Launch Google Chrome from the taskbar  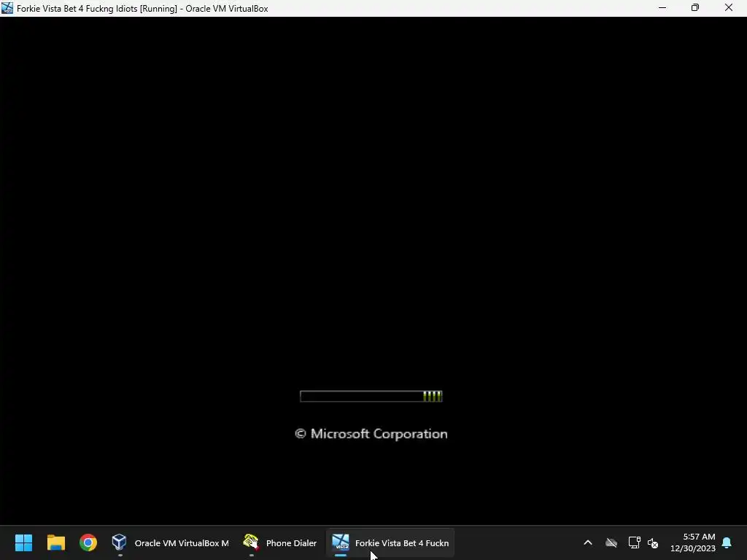coord(88,542)
